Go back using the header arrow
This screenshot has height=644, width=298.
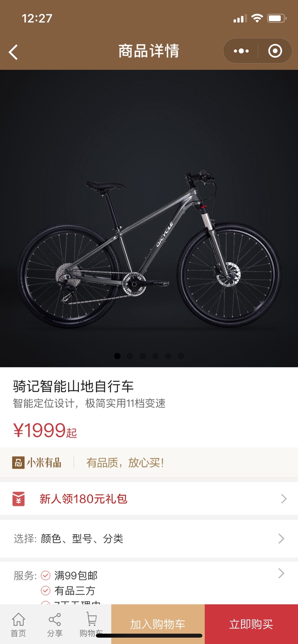pos(13,52)
